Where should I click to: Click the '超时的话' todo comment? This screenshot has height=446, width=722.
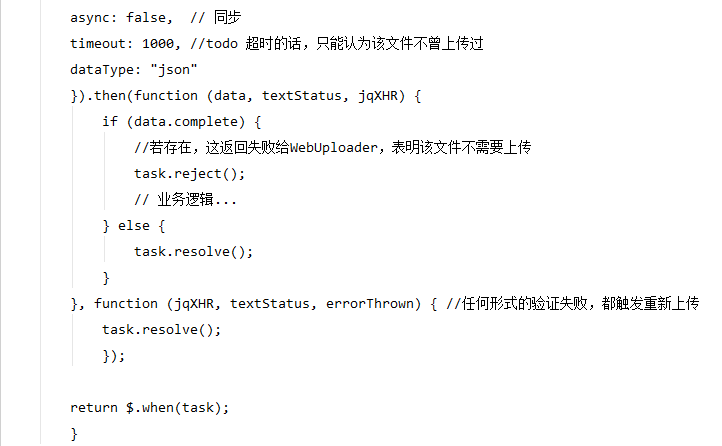pyautogui.click(x=273, y=44)
